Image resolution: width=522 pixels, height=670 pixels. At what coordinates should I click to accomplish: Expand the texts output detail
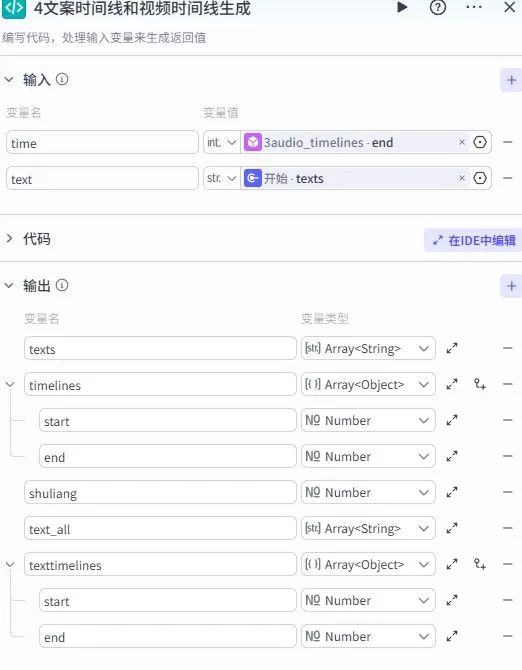[x=452, y=348]
